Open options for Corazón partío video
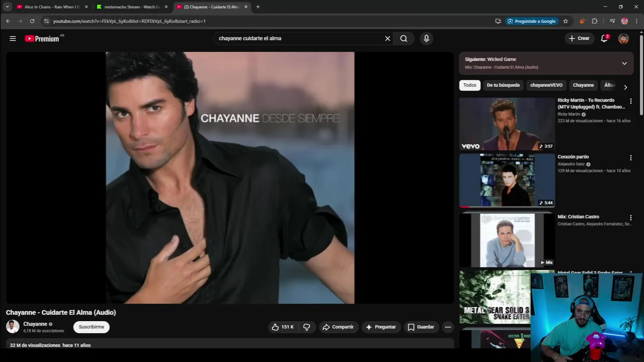Image resolution: width=644 pixels, height=362 pixels. [x=630, y=158]
